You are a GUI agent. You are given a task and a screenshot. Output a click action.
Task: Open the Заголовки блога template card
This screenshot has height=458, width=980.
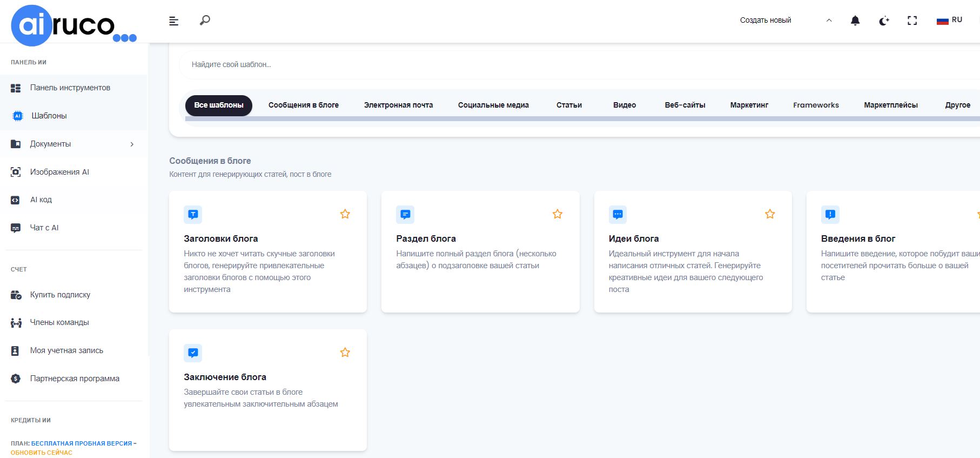coord(268,251)
